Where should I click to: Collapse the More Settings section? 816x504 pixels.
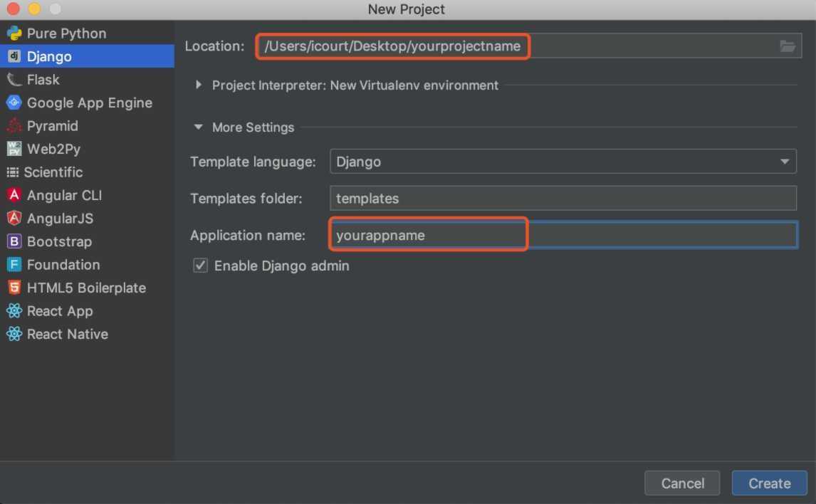(198, 127)
